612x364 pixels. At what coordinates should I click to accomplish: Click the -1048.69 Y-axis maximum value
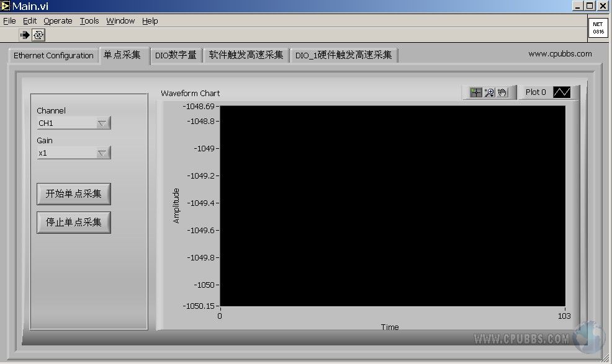tap(199, 106)
